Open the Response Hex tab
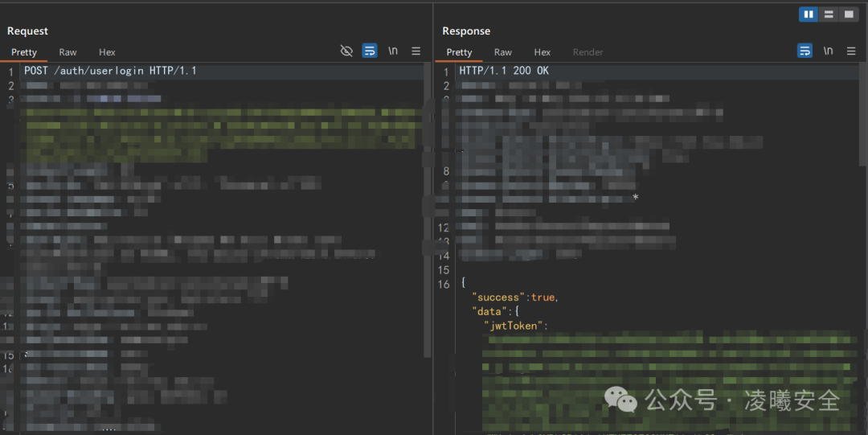Image resolution: width=868 pixels, height=435 pixels. pyautogui.click(x=542, y=52)
